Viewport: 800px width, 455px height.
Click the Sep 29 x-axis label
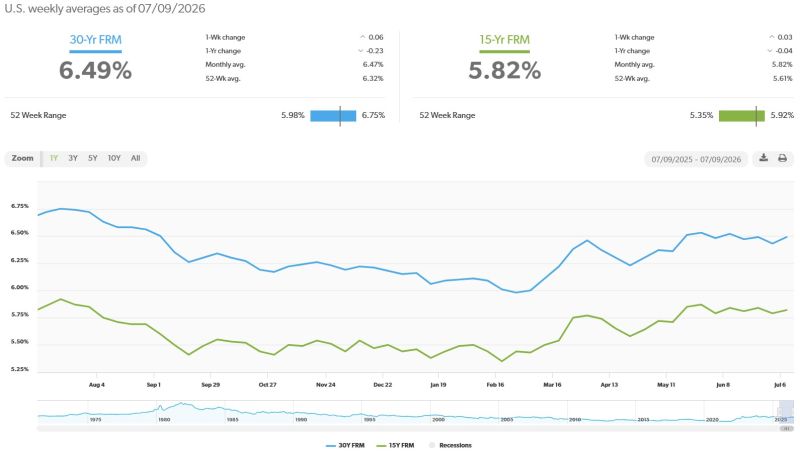[x=210, y=385]
